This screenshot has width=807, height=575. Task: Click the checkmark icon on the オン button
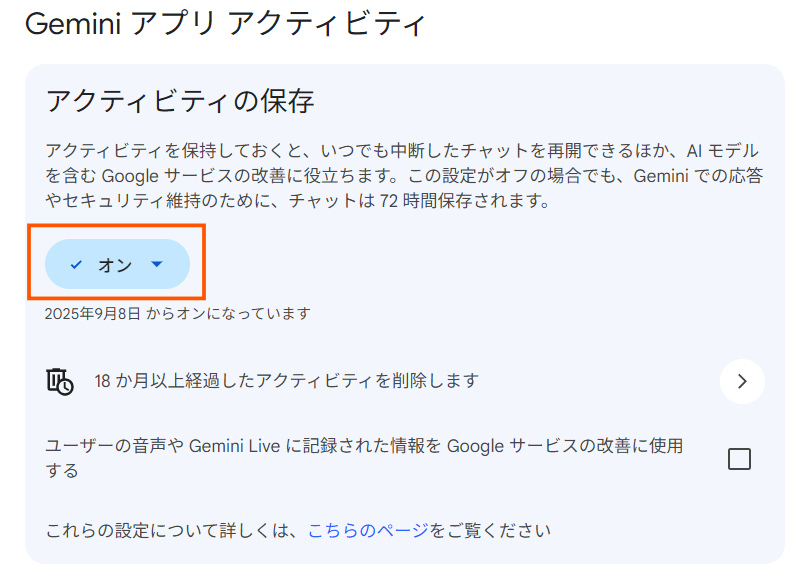[x=76, y=265]
